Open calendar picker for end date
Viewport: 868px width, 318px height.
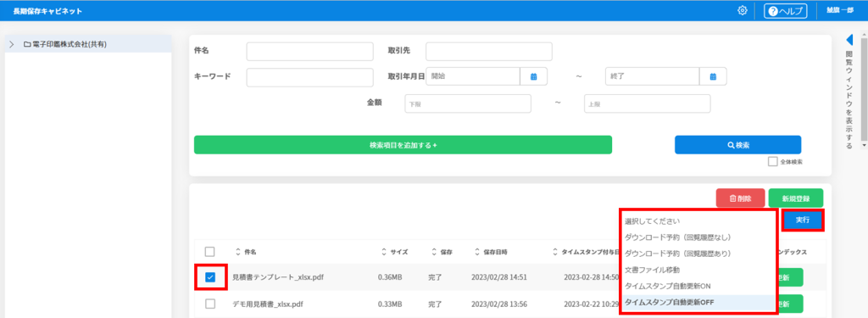[x=713, y=76]
